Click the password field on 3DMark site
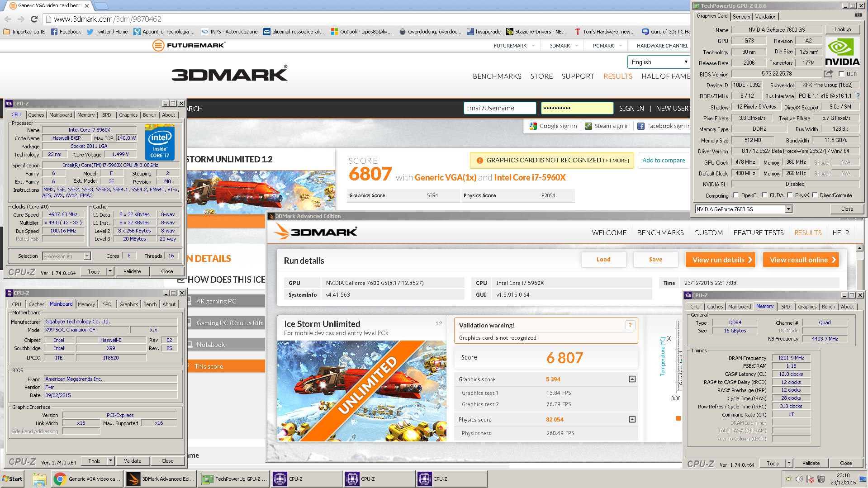Image resolution: width=868 pixels, height=488 pixels. point(577,108)
